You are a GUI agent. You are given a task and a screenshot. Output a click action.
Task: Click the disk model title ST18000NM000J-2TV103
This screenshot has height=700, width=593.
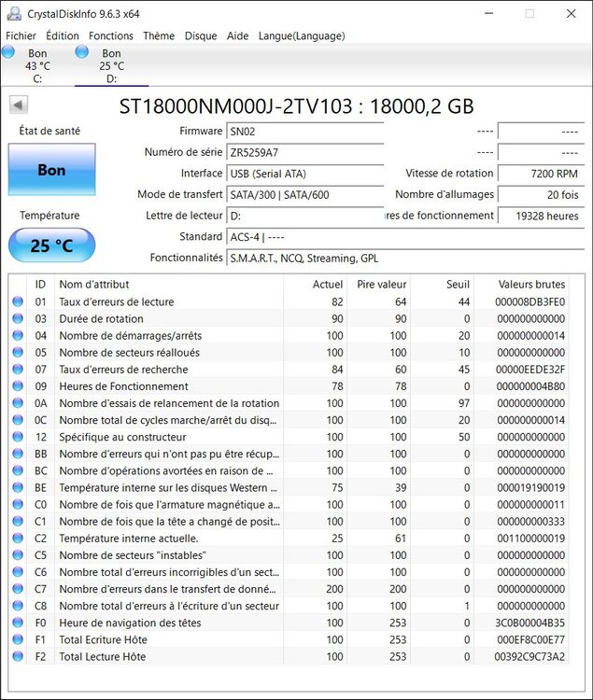(235, 106)
